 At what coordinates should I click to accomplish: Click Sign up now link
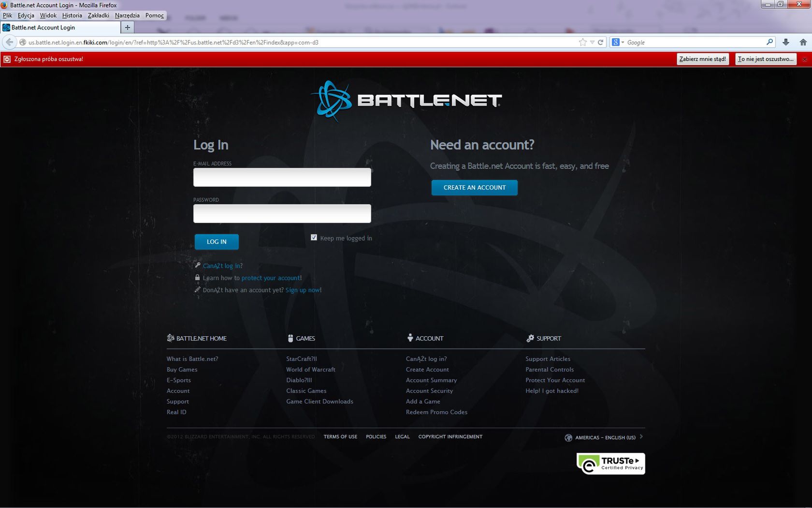click(x=303, y=290)
